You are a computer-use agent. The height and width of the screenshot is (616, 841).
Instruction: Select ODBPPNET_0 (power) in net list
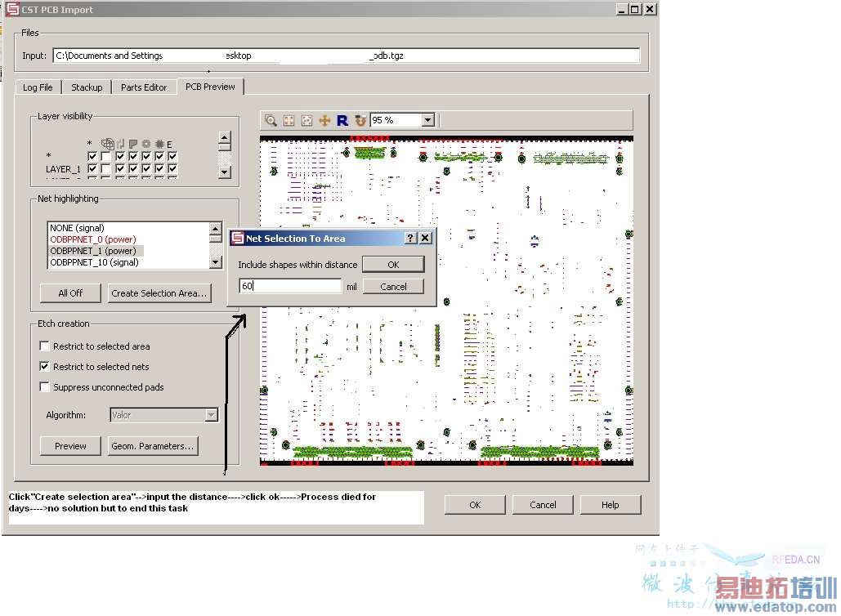[x=93, y=239]
